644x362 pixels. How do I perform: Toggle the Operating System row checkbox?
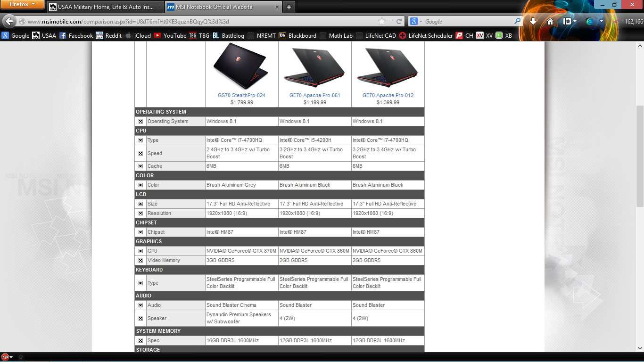pyautogui.click(x=140, y=121)
